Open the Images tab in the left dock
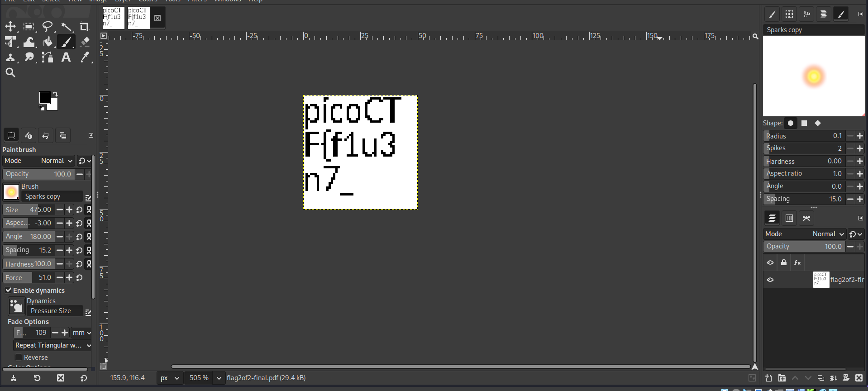 pyautogui.click(x=63, y=135)
